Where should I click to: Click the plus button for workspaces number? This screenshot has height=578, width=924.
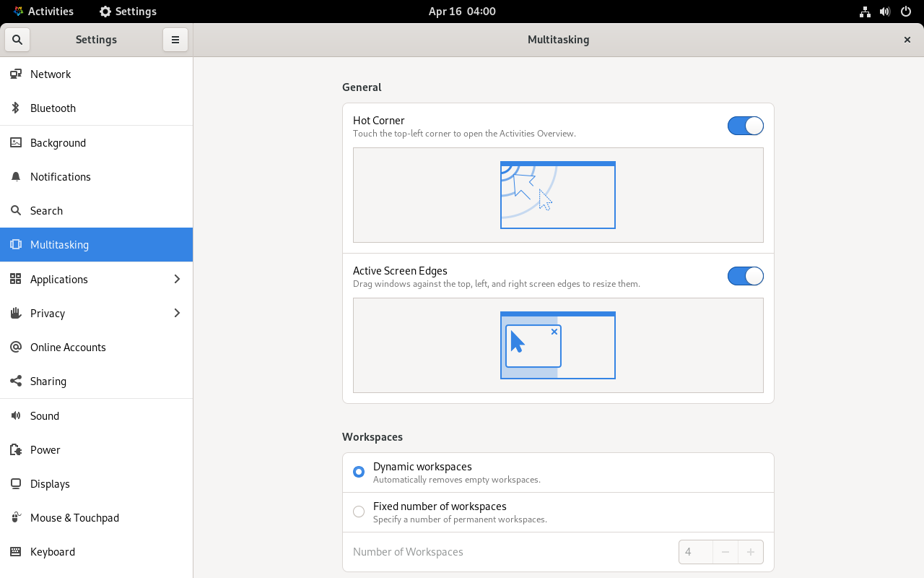[x=750, y=552]
